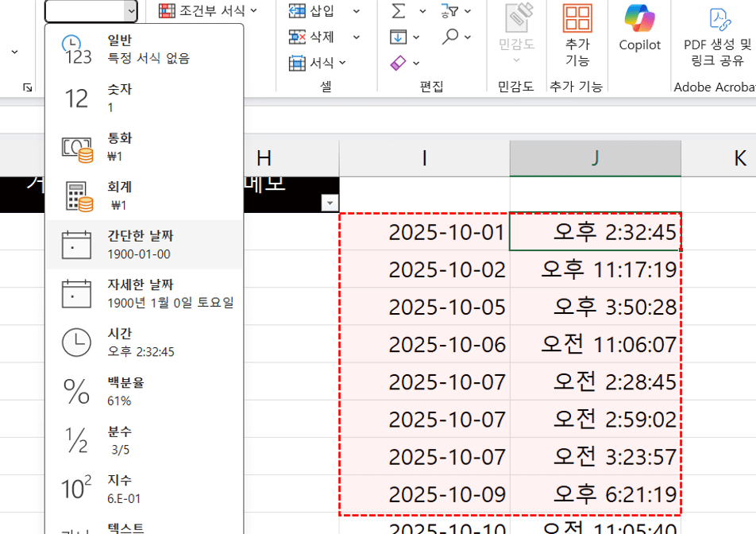Expand the 삽입 insert dropdown arrow
Viewport: 756px width, 534px height.
click(x=355, y=10)
